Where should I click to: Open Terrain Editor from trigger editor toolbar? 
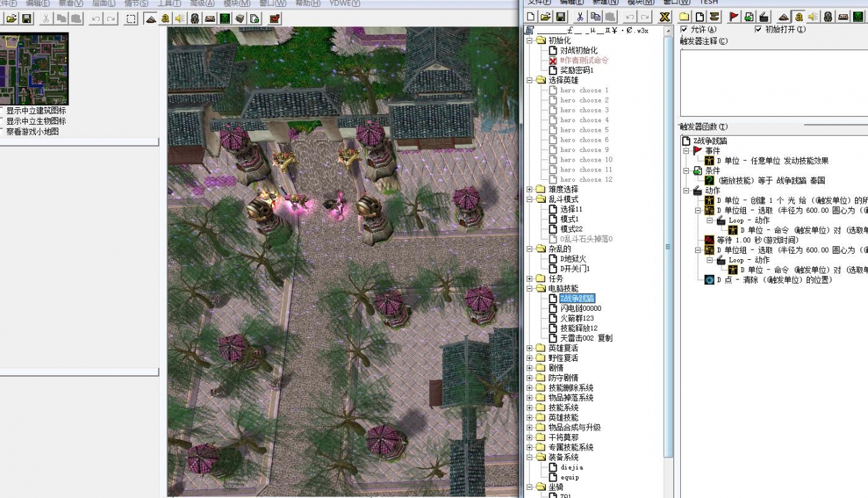784,17
